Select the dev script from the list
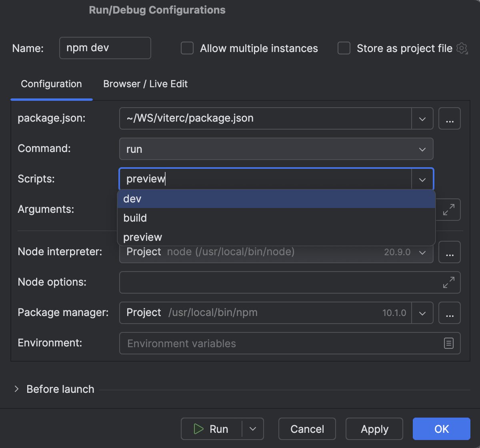This screenshot has height=448, width=480. tap(132, 198)
